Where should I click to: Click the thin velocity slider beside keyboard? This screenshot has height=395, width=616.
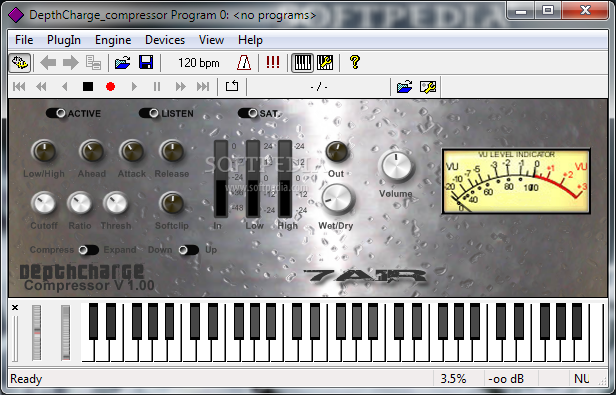pyautogui.click(x=15, y=338)
